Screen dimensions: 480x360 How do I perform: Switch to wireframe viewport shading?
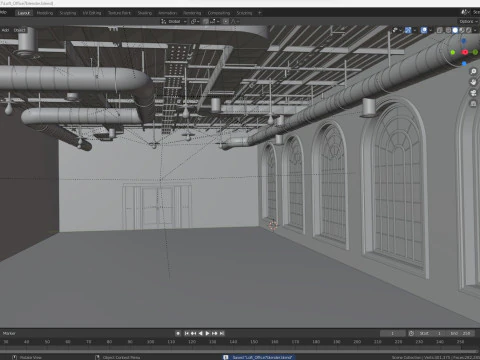tap(448, 30)
